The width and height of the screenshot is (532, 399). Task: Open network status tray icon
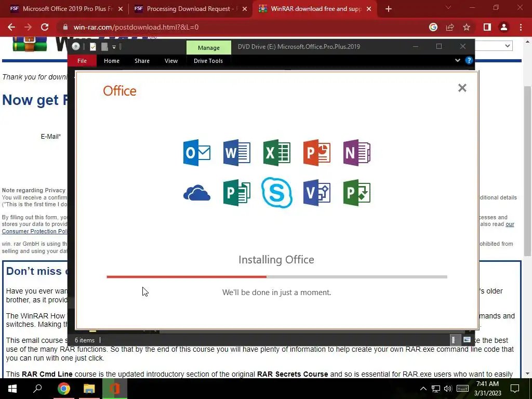(436, 389)
